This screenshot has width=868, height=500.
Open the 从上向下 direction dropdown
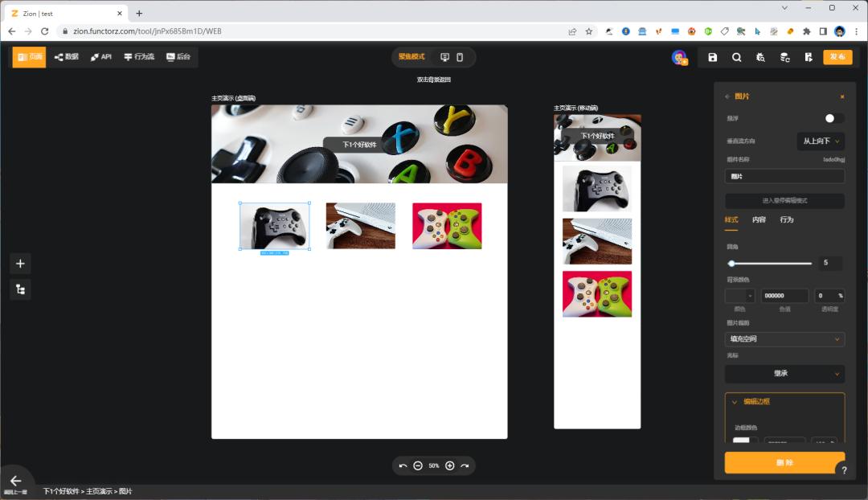point(821,141)
